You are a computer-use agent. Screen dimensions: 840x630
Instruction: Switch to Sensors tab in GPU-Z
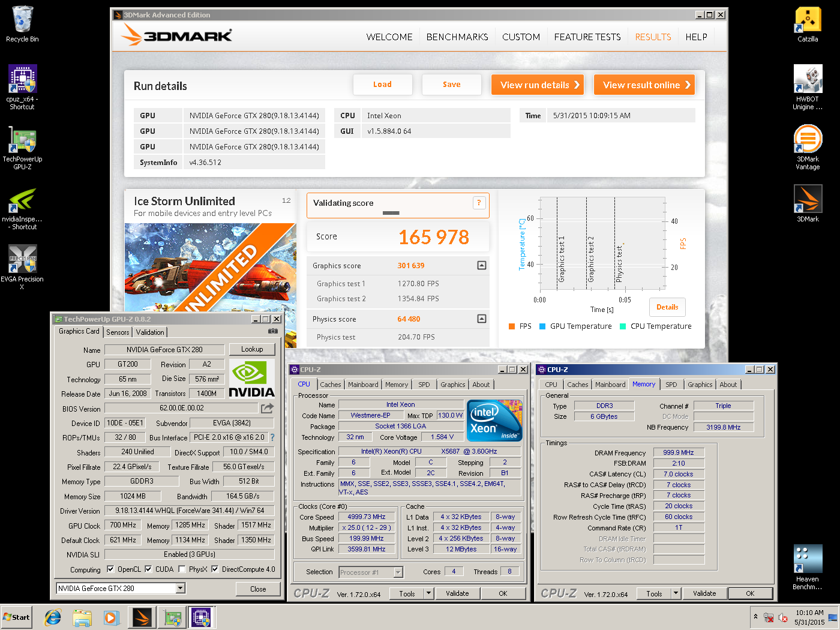point(118,332)
